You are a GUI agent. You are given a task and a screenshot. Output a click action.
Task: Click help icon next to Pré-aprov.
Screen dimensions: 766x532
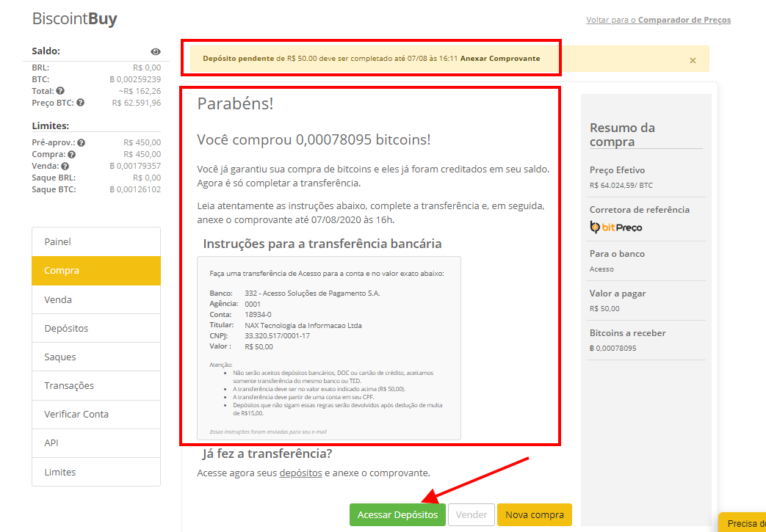pyautogui.click(x=81, y=142)
